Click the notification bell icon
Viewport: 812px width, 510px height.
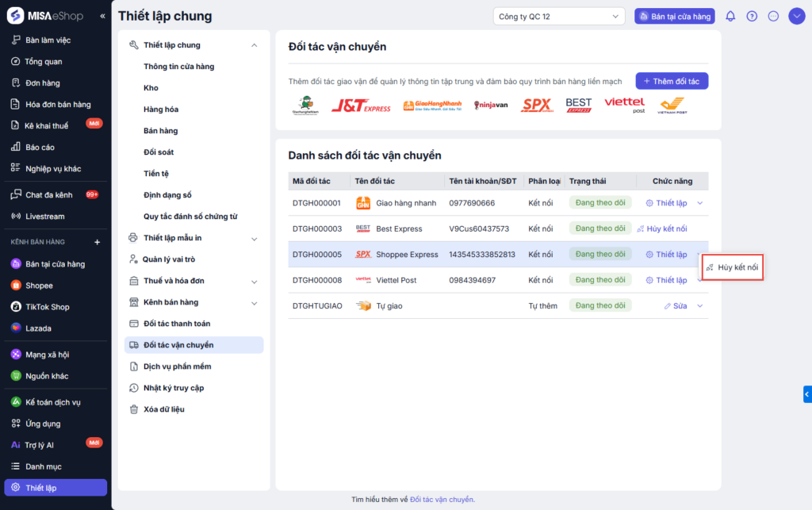tap(730, 16)
